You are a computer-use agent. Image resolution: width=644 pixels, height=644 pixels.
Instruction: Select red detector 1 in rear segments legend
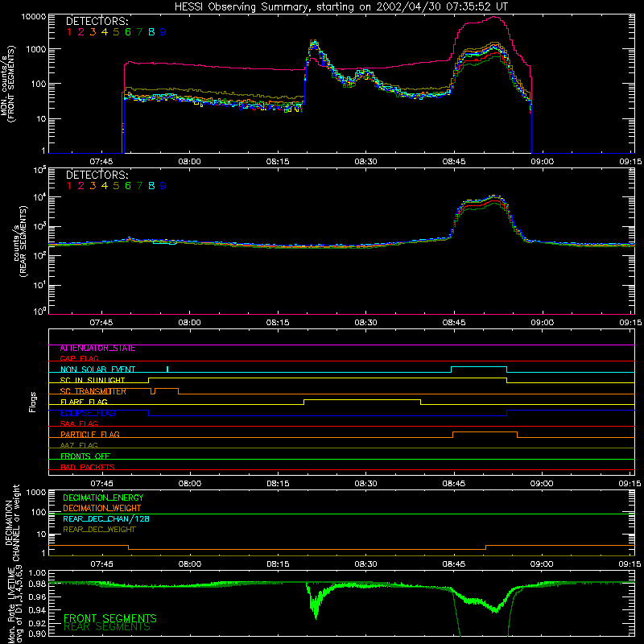(x=69, y=186)
